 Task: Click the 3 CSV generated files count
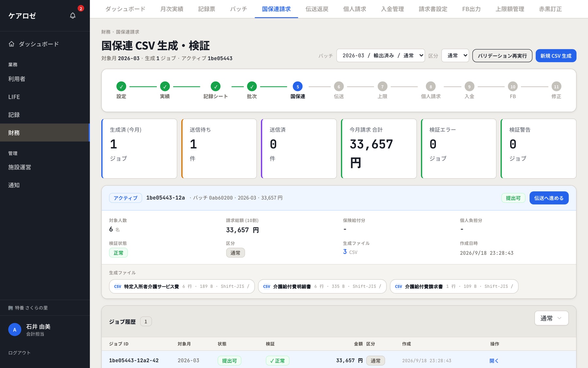tap(350, 252)
